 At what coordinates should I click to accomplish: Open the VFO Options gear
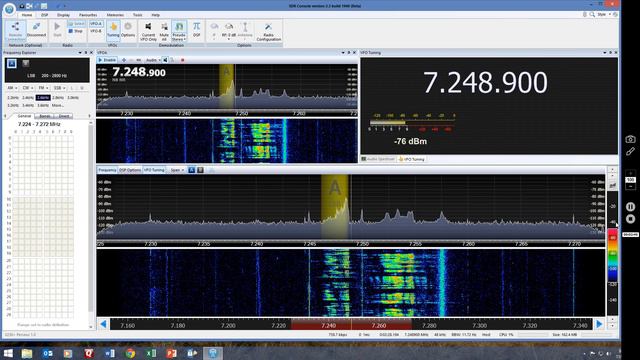[128, 30]
